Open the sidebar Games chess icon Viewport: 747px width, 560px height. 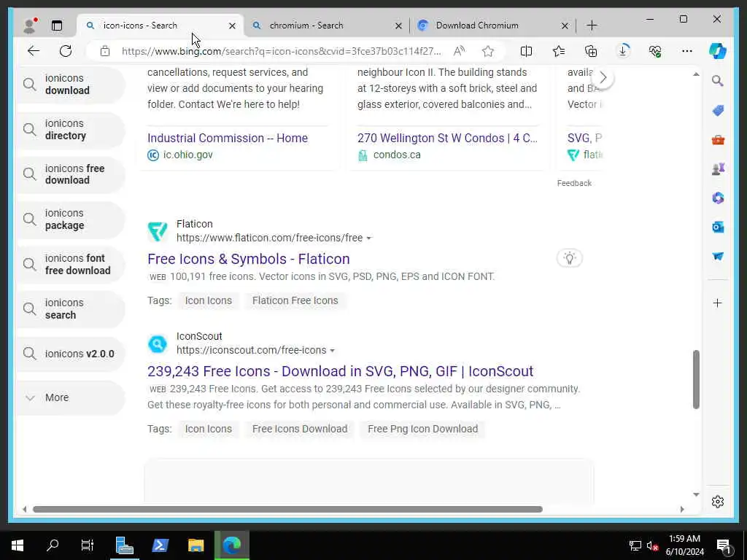pos(718,168)
